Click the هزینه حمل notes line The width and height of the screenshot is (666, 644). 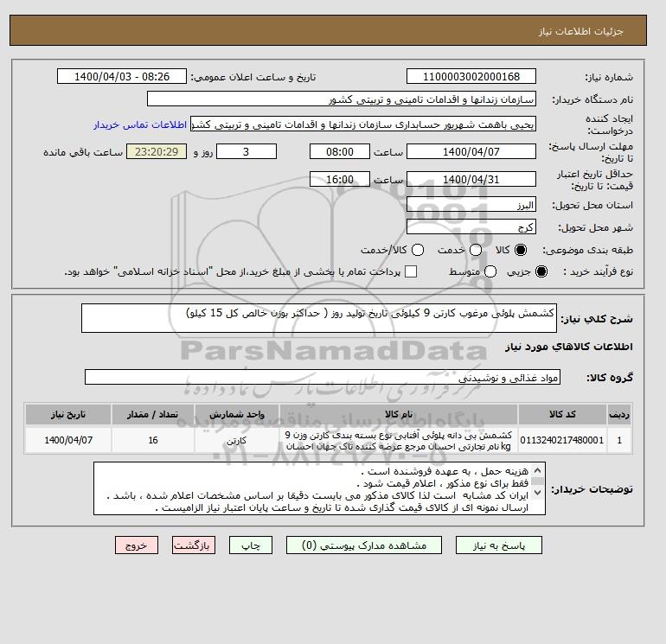coord(445,471)
